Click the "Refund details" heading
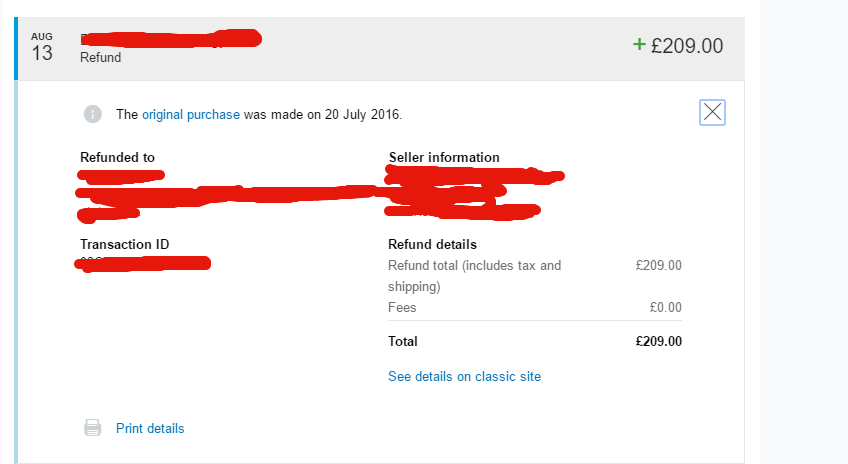 tap(432, 244)
